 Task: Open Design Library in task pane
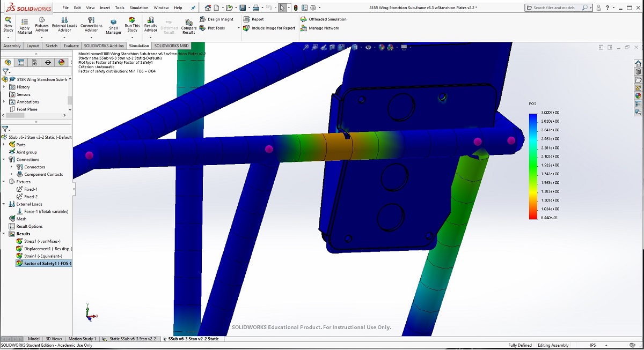click(x=638, y=71)
